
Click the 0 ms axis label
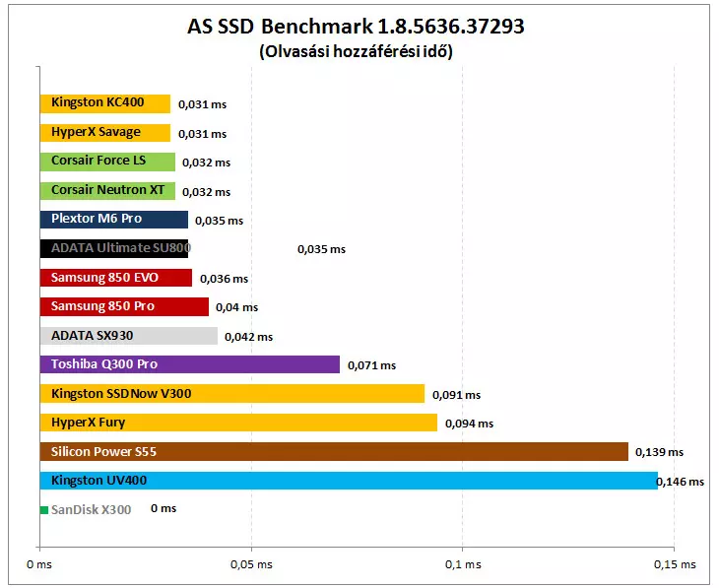(39, 564)
